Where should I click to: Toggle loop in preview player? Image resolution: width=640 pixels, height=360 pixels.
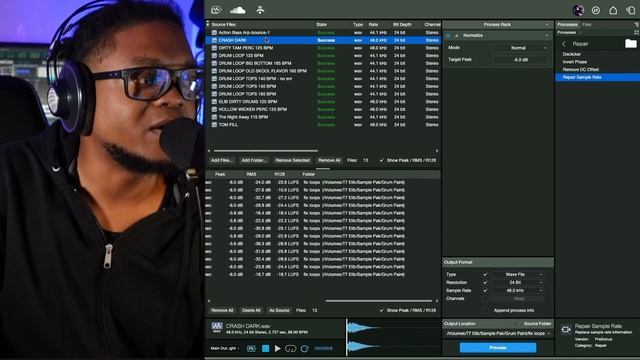(291, 348)
